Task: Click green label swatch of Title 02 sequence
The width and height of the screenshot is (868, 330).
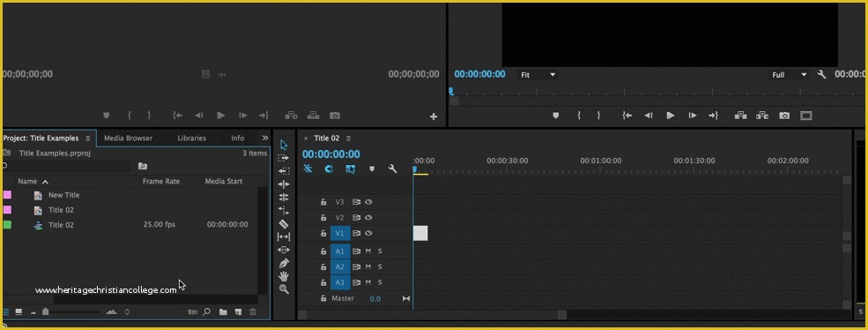Action: click(7, 225)
